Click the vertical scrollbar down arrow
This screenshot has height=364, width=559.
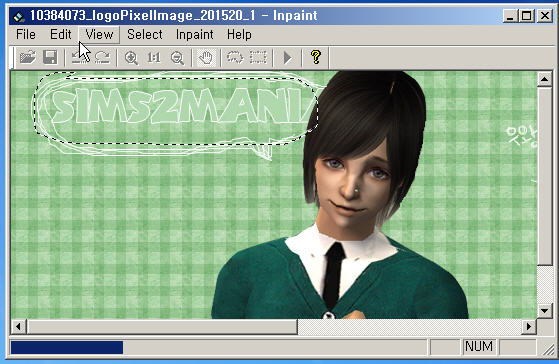(544, 311)
